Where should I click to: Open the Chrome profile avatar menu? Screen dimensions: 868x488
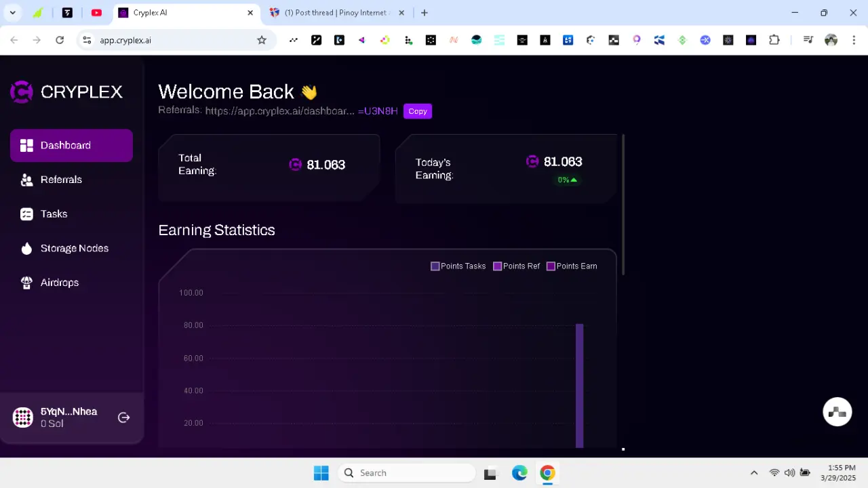pyautogui.click(x=831, y=40)
